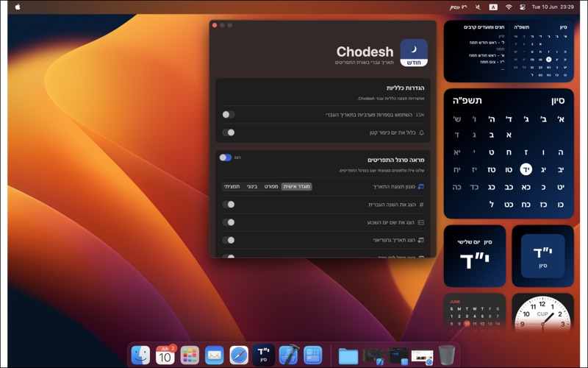Viewport: 588px width, 368px height.
Task: Open Control Center from the menu bar
Action: tap(523, 7)
